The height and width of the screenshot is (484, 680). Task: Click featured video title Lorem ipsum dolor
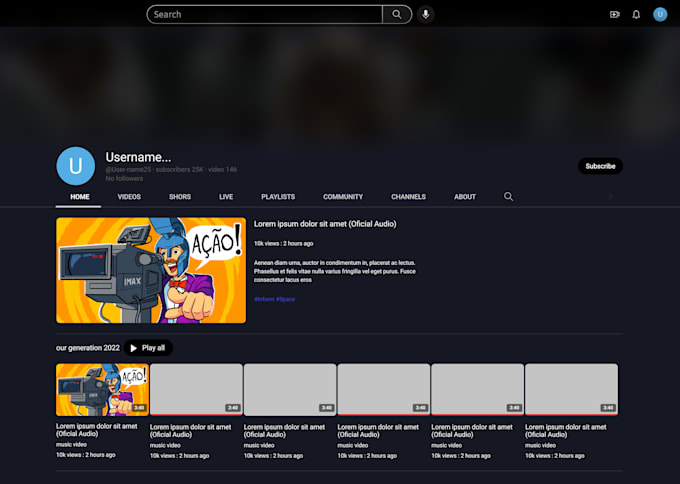pos(325,224)
